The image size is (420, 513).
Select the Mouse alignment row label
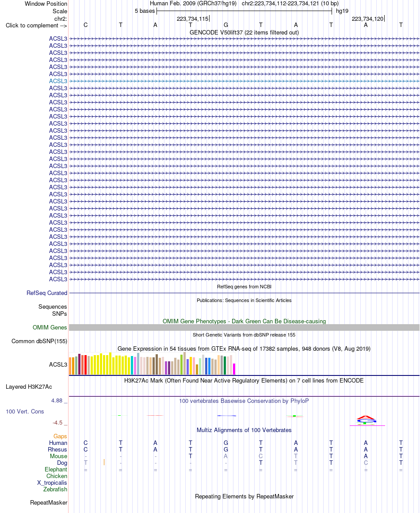tap(58, 456)
